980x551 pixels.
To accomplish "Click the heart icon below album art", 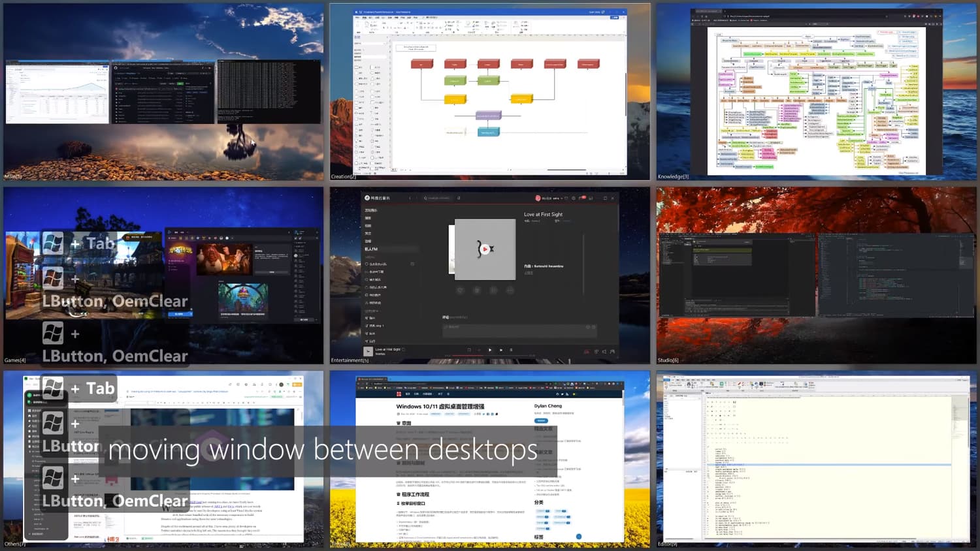I will (x=460, y=290).
